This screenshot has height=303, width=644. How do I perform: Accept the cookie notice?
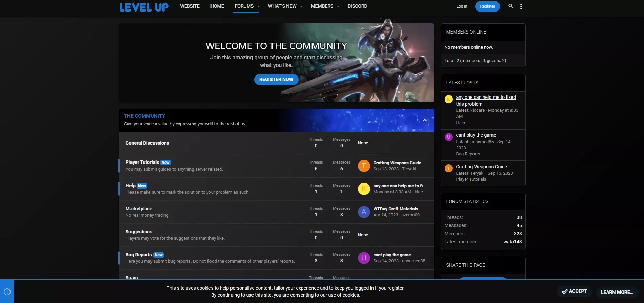(x=574, y=291)
